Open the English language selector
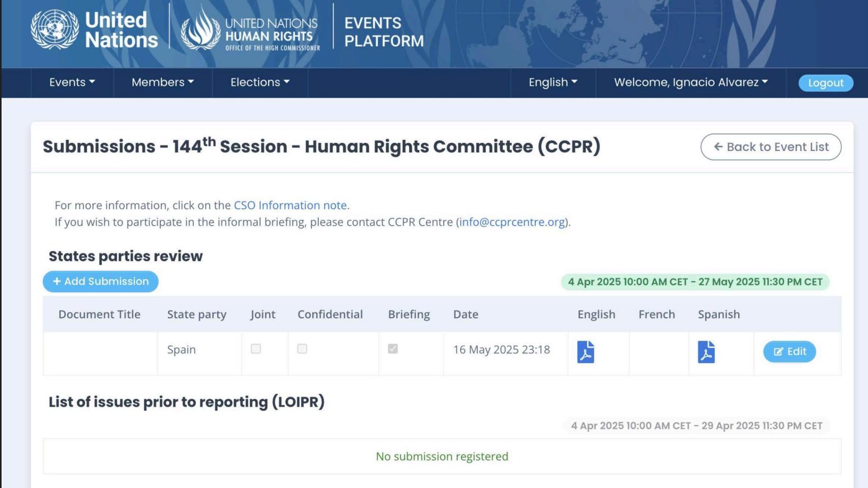 coord(553,82)
